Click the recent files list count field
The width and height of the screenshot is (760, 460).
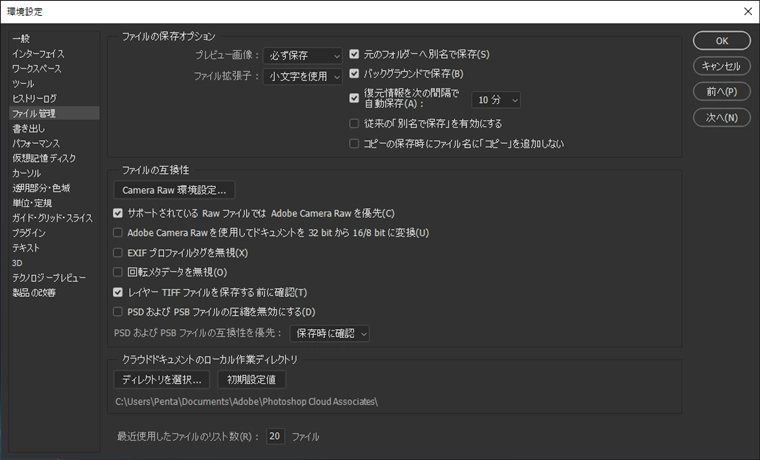275,436
